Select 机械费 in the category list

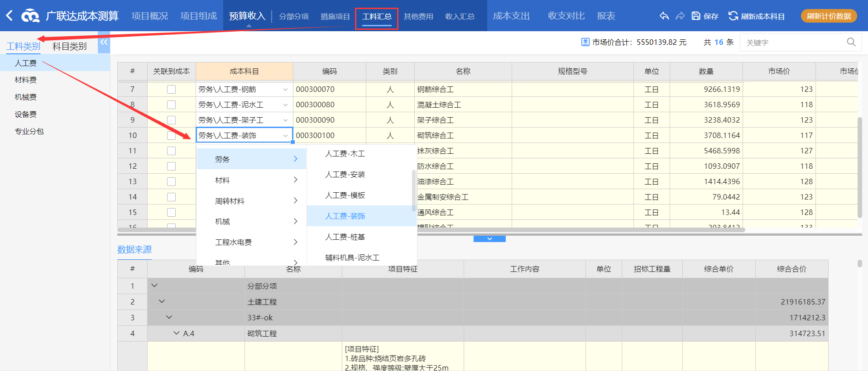click(55, 97)
